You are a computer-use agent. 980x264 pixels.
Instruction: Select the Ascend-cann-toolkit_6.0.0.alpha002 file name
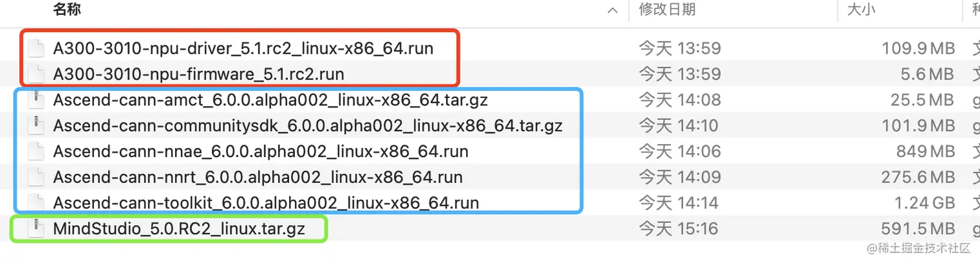click(266, 202)
